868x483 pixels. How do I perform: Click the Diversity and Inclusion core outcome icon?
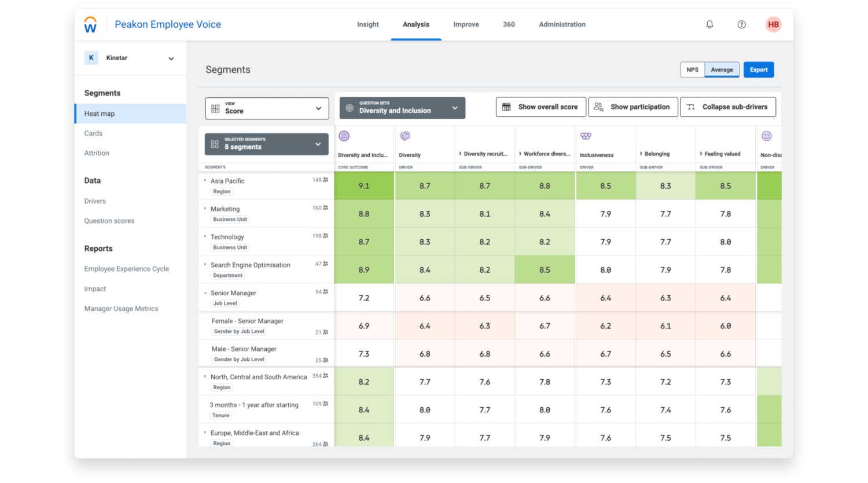click(x=344, y=136)
